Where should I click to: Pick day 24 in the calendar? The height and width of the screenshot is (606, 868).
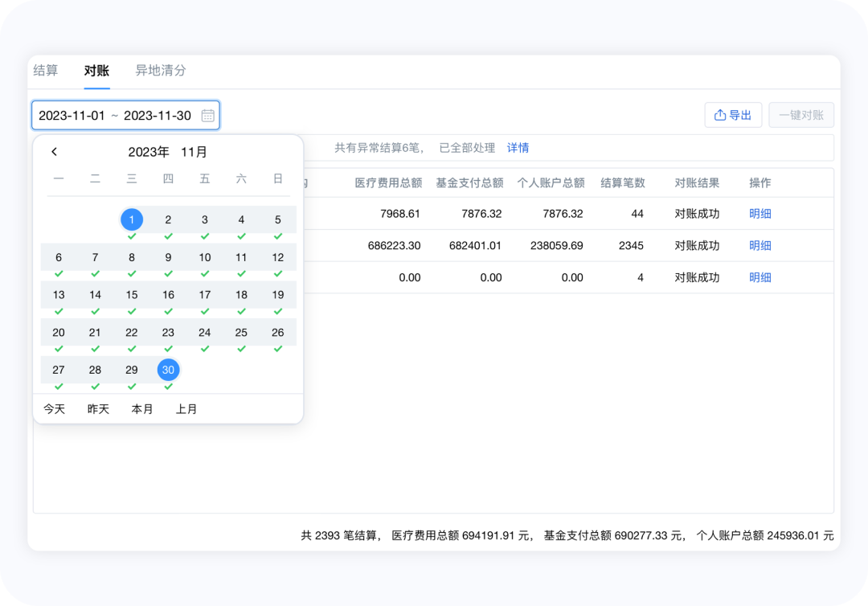[x=205, y=333]
